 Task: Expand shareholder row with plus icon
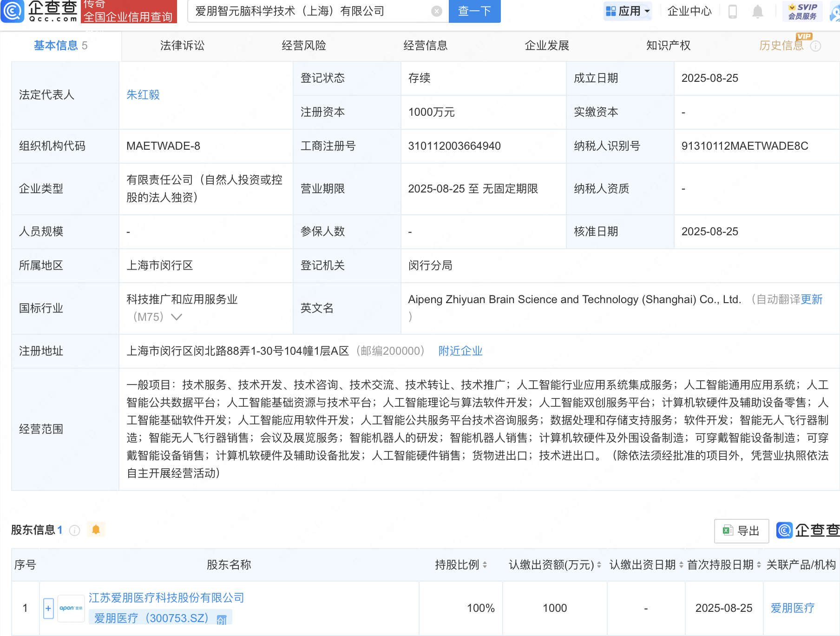coord(48,608)
